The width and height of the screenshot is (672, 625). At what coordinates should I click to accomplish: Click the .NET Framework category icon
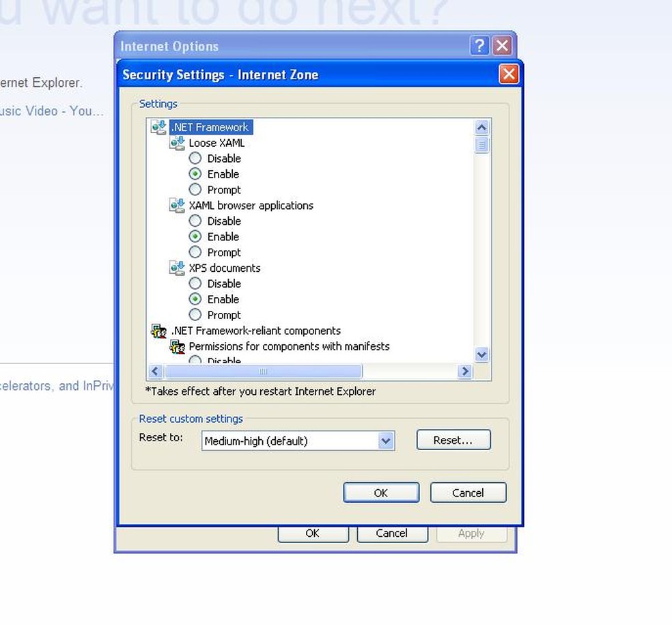click(x=158, y=127)
